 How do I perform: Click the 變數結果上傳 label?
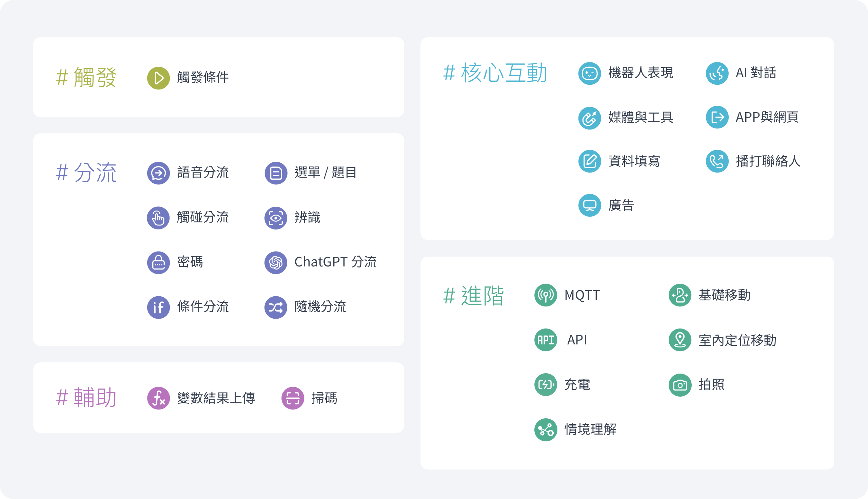click(x=216, y=398)
